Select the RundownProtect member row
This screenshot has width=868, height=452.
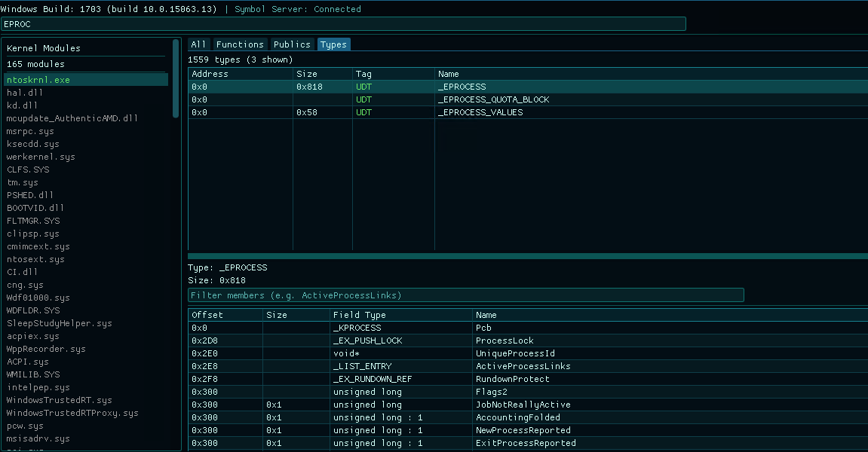(528, 379)
